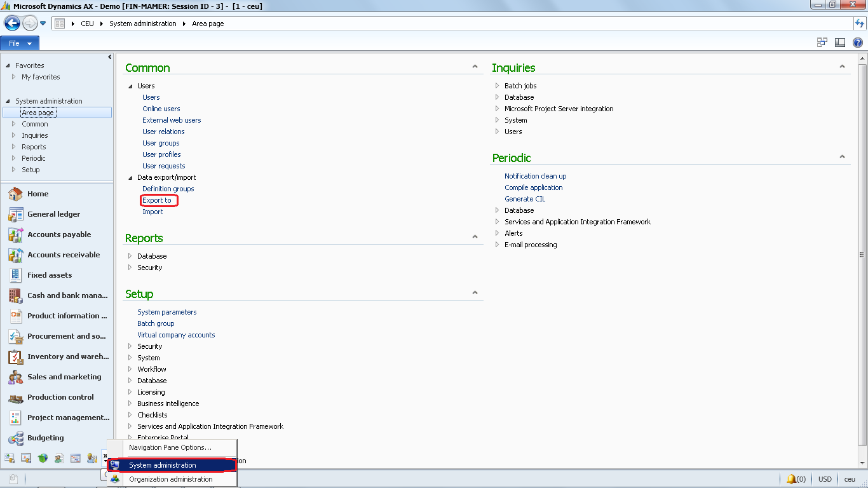This screenshot has width=868, height=488.
Task: Open the notifications bell in status bar
Action: (796, 479)
